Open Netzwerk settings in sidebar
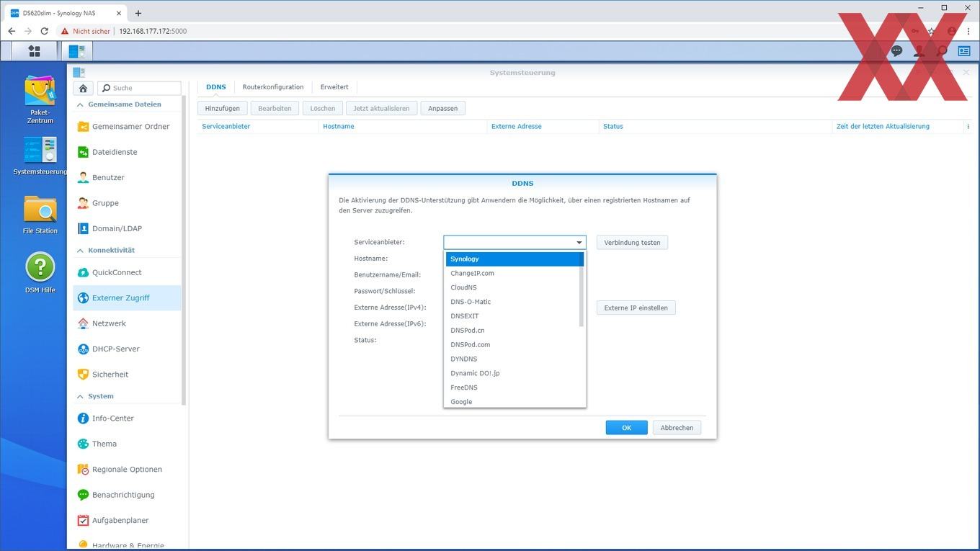 [x=127, y=323]
